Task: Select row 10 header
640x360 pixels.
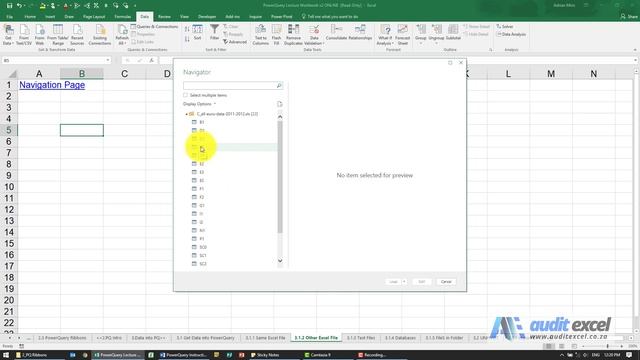Action: tap(9, 187)
